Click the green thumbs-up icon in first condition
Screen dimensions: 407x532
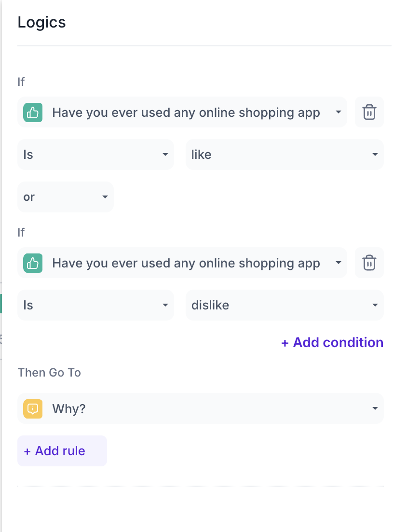coord(33,112)
